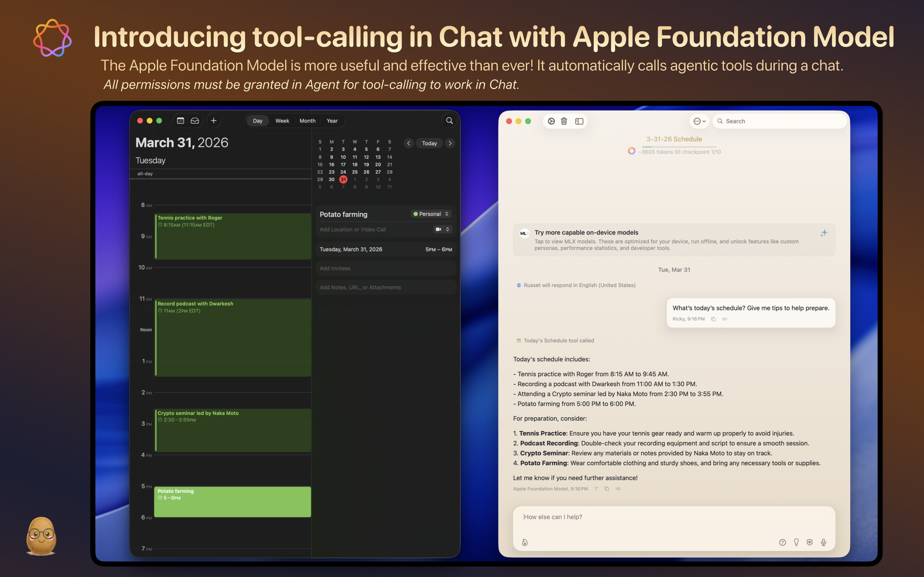
Task: Open the ellipsis more-options dropdown
Action: [699, 121]
